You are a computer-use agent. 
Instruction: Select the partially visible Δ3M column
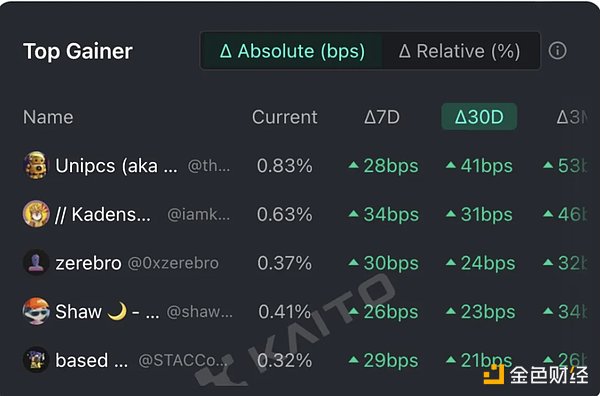[571, 117]
